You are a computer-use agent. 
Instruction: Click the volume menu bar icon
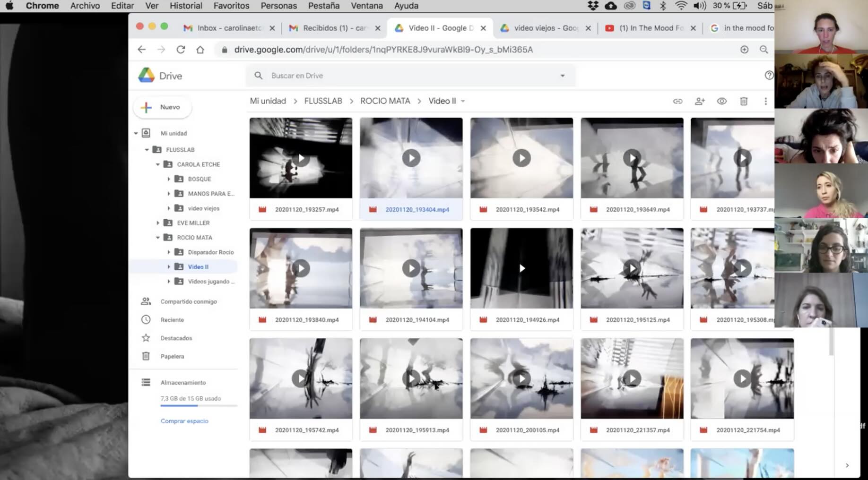(699, 6)
